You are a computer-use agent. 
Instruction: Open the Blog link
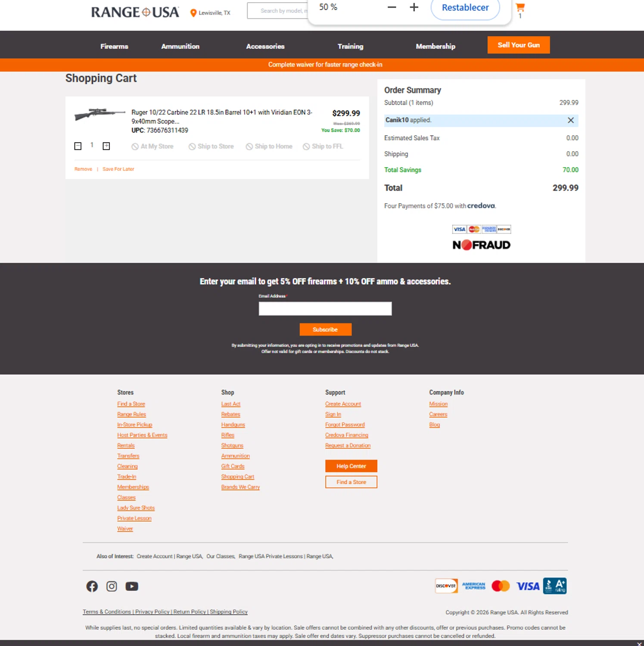coord(434,425)
